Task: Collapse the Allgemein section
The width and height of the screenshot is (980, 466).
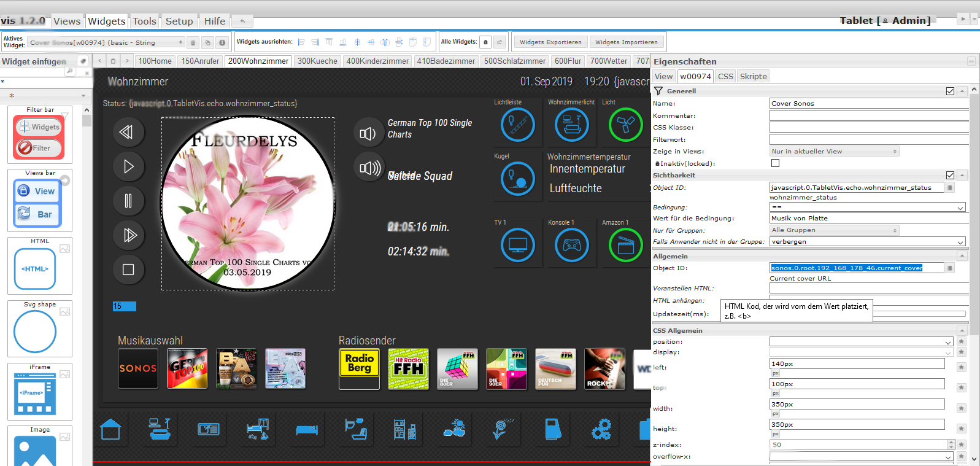Action: (962, 256)
